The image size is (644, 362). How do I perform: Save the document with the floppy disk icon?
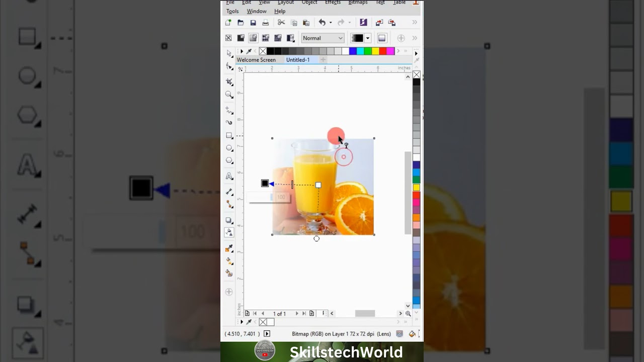pos(253,23)
